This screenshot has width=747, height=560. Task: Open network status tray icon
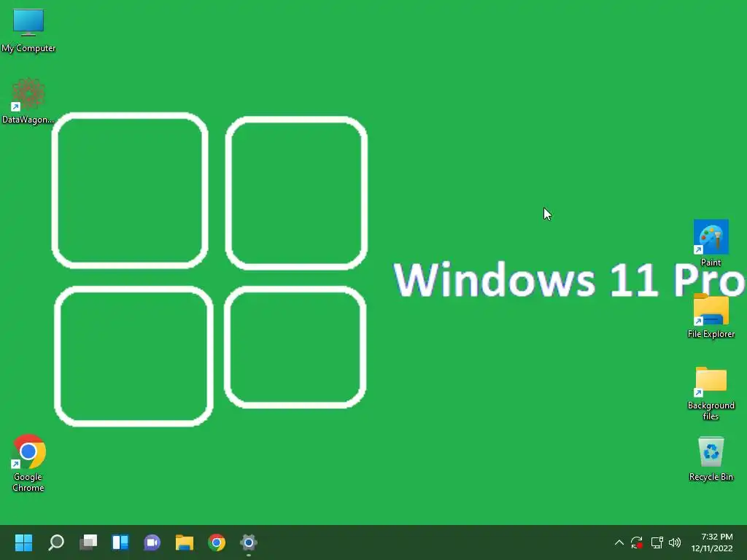(657, 542)
